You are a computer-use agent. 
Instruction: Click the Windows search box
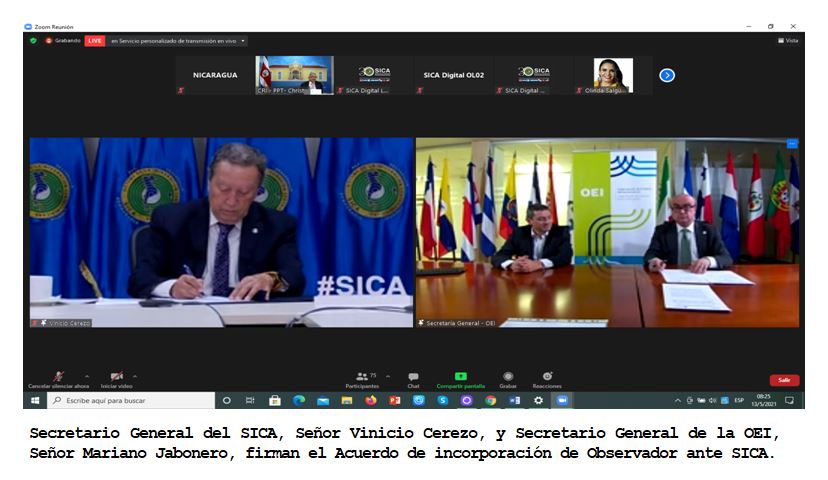[x=131, y=400]
